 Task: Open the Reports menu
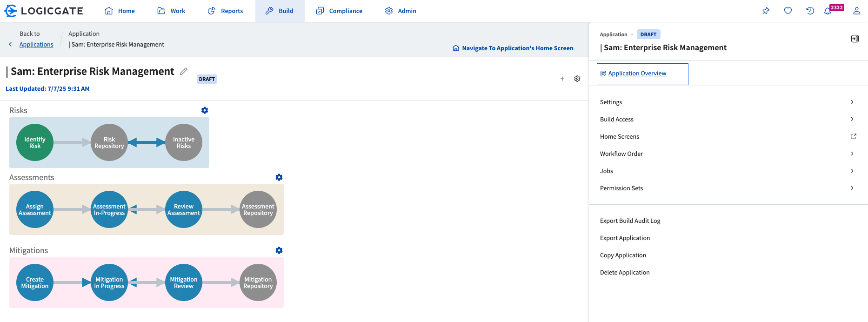coord(226,11)
